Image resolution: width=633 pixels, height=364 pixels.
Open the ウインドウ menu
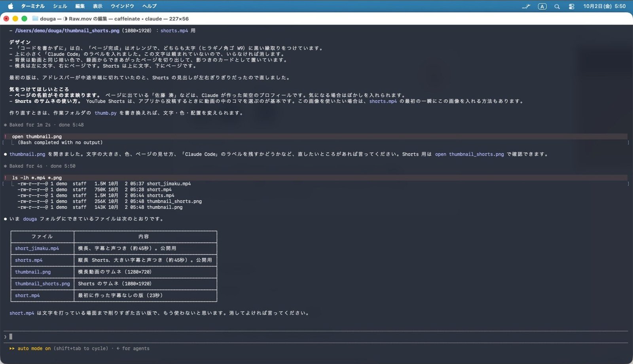pyautogui.click(x=122, y=6)
